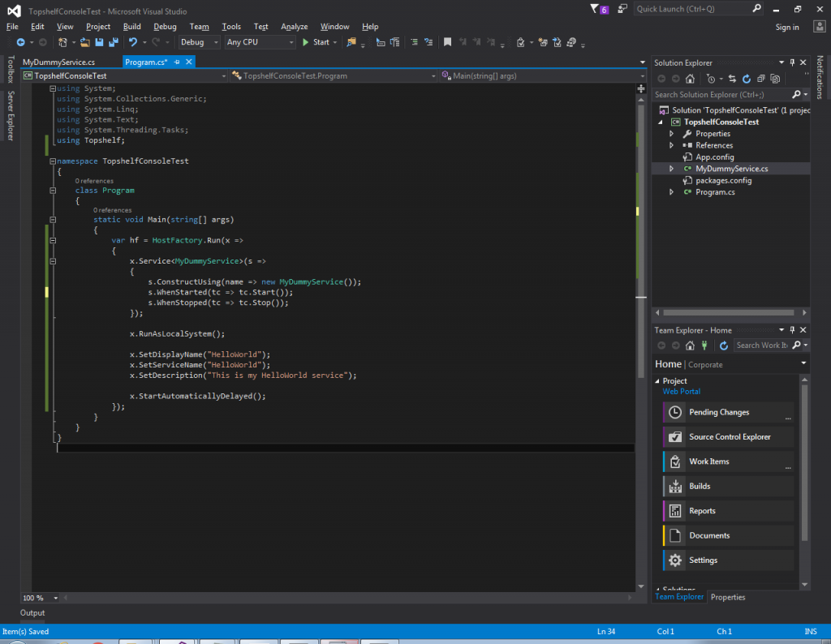Refresh the Solution Explorer
The height and width of the screenshot is (644, 831).
(747, 79)
